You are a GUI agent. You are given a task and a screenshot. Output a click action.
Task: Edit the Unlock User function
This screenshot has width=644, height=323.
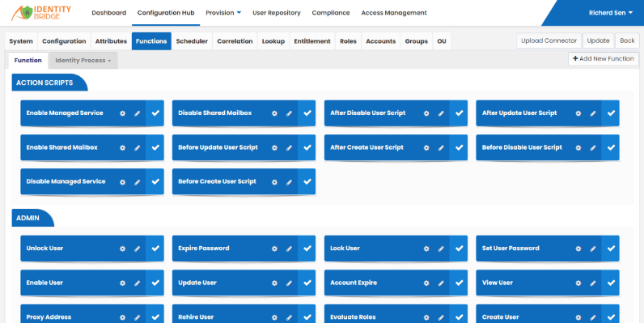[x=138, y=249]
